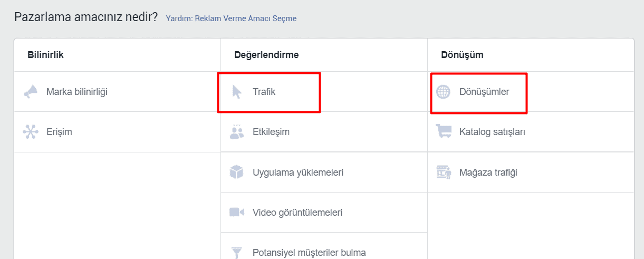The height and width of the screenshot is (259, 644).
Task: Click the globe icon beside Dönüşümler
Action: coord(444,92)
